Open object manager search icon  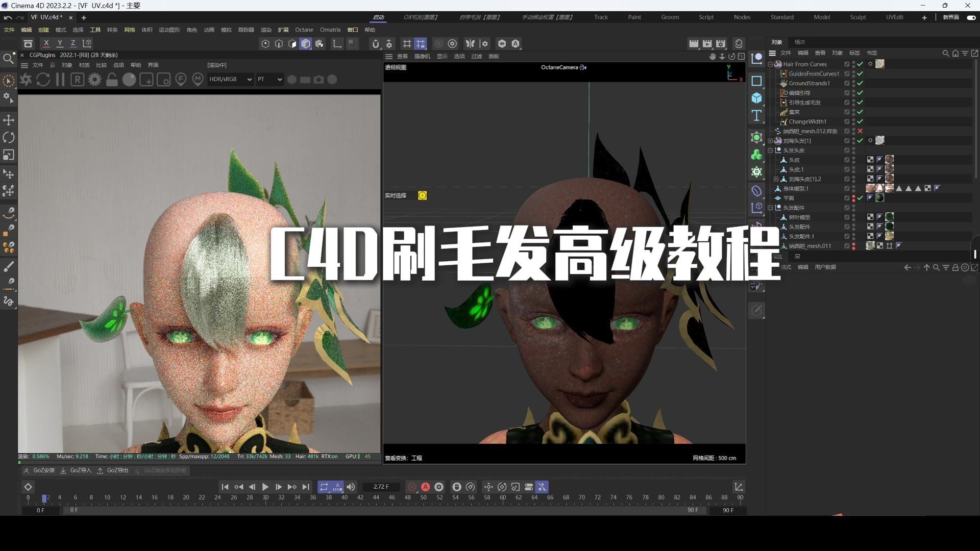tap(945, 53)
